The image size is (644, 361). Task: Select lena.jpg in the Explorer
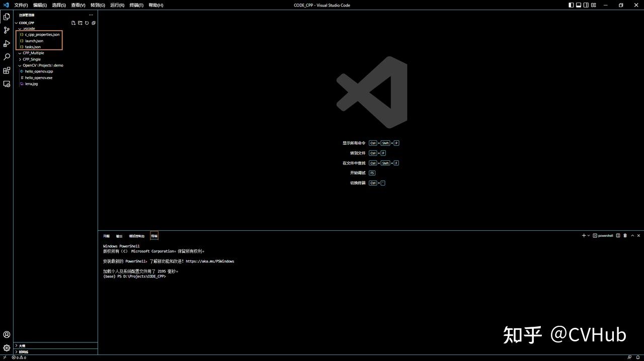[x=30, y=83]
